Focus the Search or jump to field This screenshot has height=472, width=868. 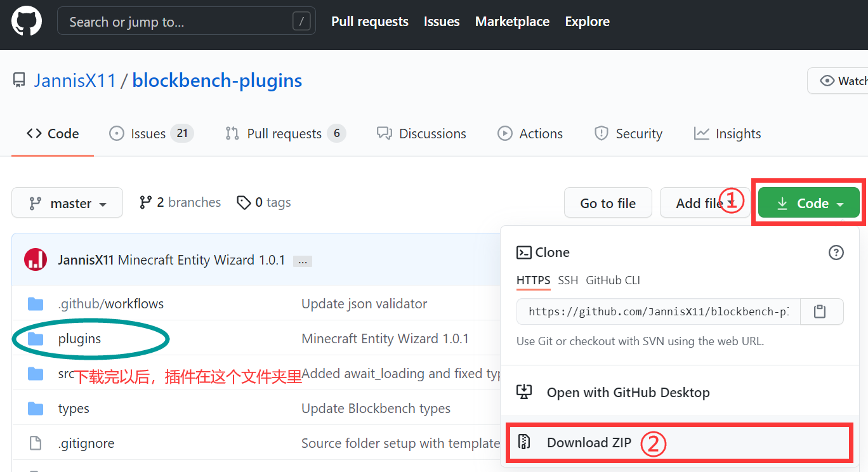[x=187, y=22]
